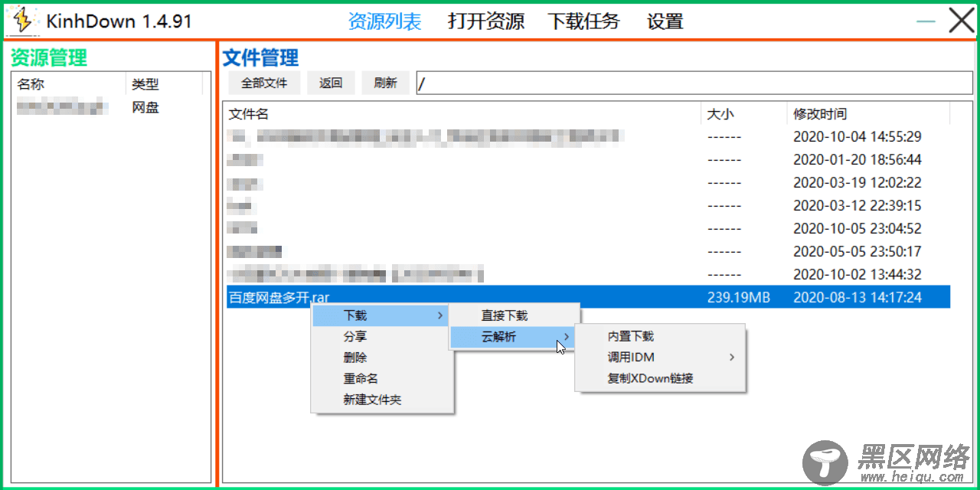
Task: Focus the path input showing /
Action: [694, 83]
